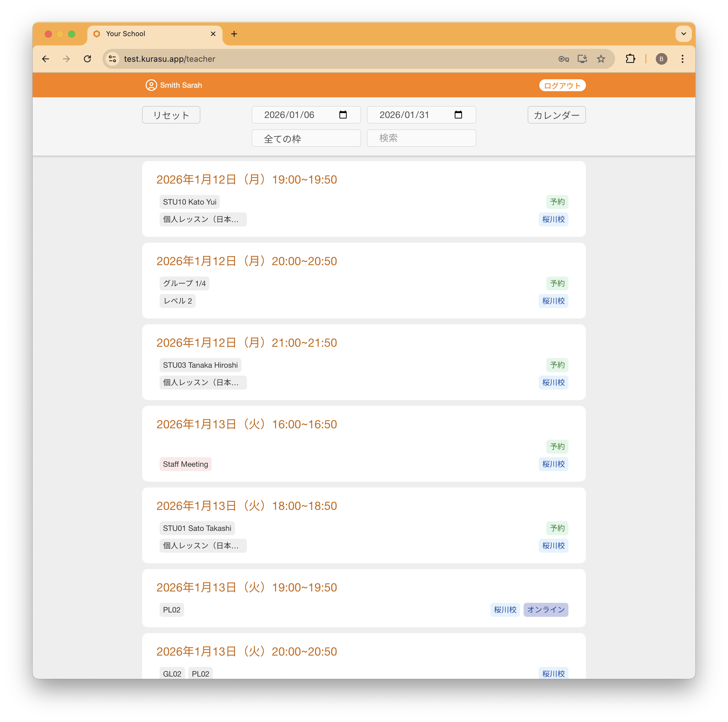View site information icon beside URL
Viewport: 728px width, 722px height.
(x=112, y=59)
